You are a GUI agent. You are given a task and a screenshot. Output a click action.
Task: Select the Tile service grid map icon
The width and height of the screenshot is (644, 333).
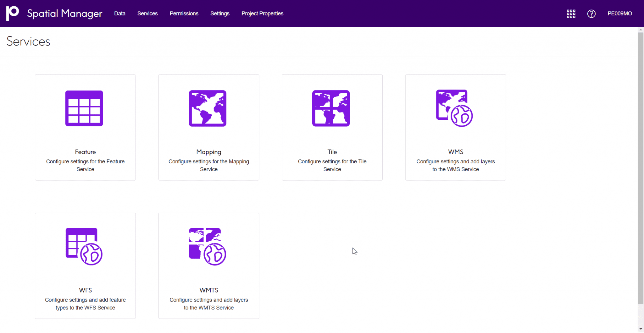click(x=331, y=108)
